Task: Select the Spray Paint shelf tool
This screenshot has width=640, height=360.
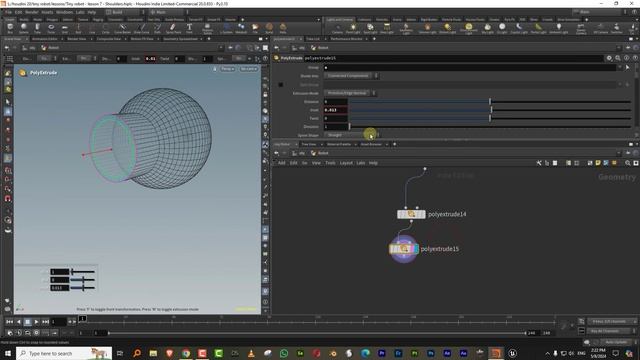Action: pyautogui.click(x=173, y=28)
